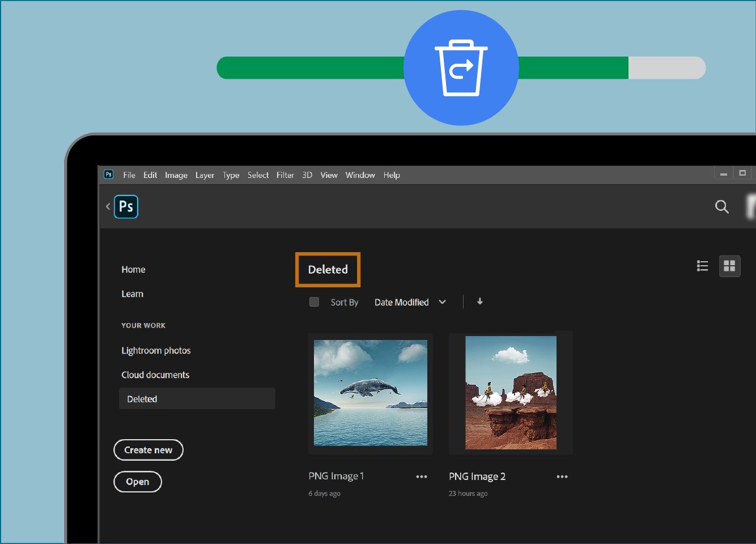The width and height of the screenshot is (756, 544).
Task: Select the PNG Image 2 desert thumbnail
Action: [x=511, y=393]
